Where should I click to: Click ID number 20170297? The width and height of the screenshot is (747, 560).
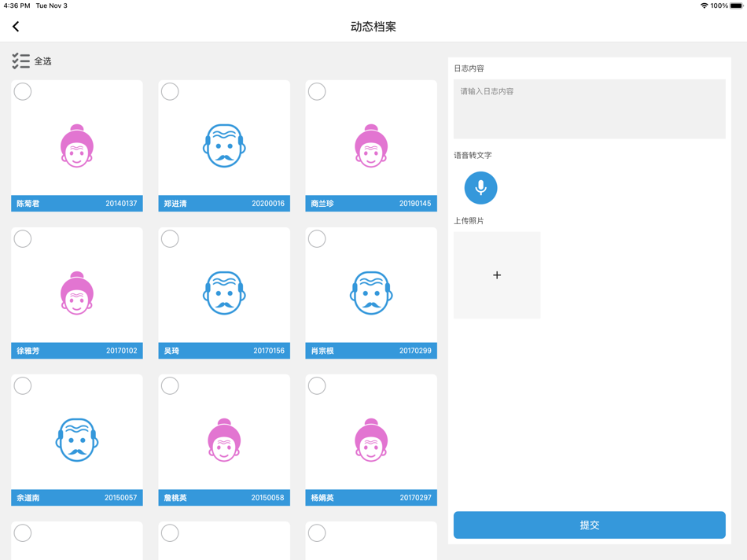(415, 498)
